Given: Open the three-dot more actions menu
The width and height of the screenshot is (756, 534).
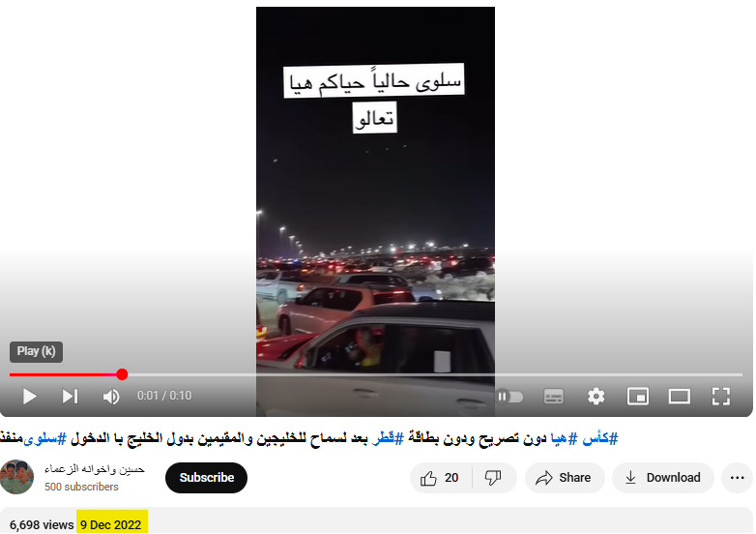Looking at the screenshot, I should click(x=737, y=478).
